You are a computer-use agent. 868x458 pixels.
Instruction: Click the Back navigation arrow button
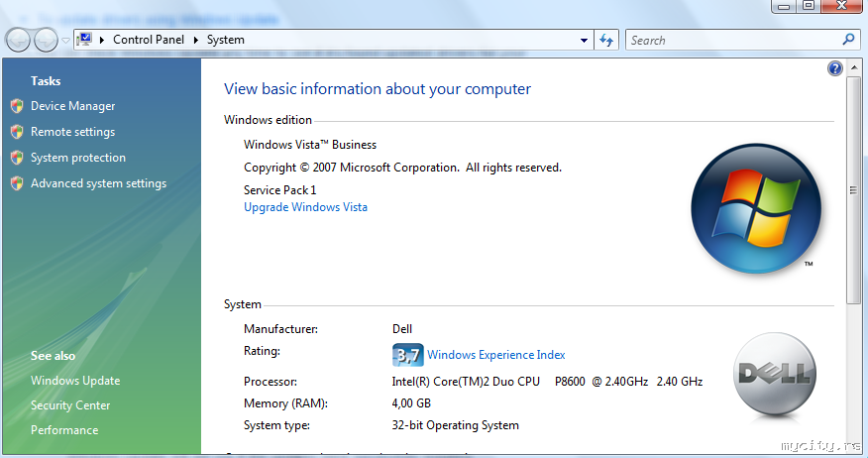click(x=19, y=40)
